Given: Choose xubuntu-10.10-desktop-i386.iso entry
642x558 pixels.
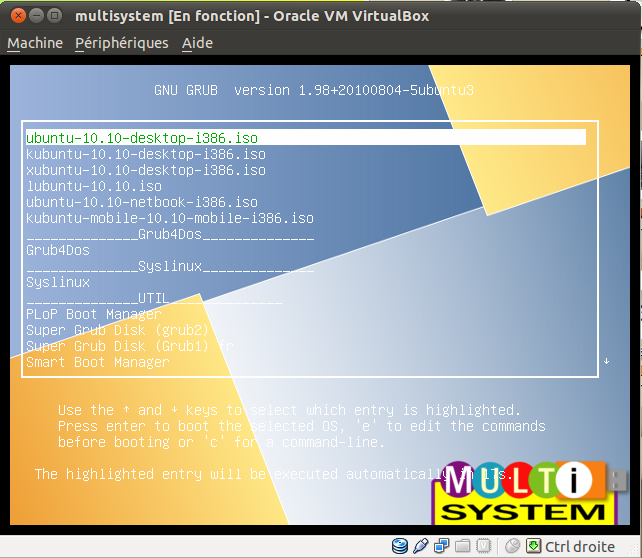Looking at the screenshot, I should (146, 170).
